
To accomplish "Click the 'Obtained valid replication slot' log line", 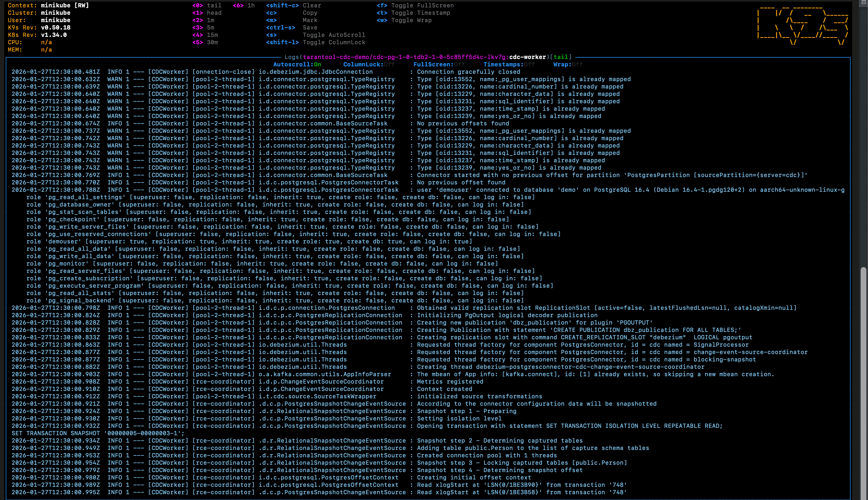I will tap(404, 308).
